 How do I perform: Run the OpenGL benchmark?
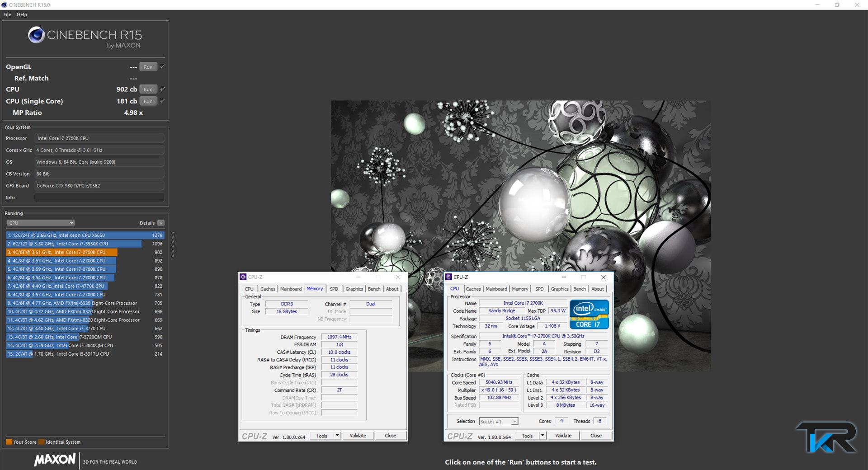coord(148,67)
